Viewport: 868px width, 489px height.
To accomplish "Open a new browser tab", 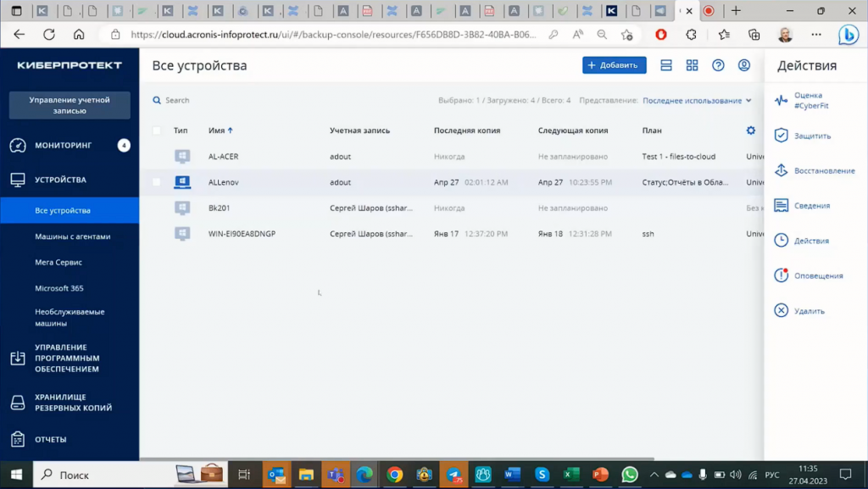I will coord(736,10).
